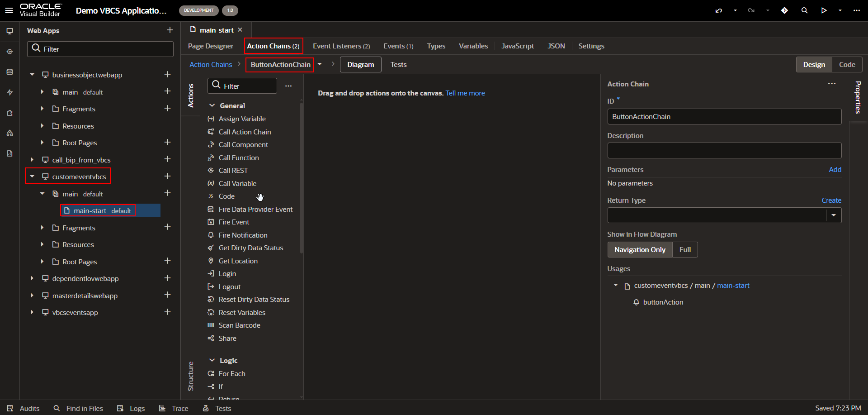Select the Assign Variable action

pos(242,119)
